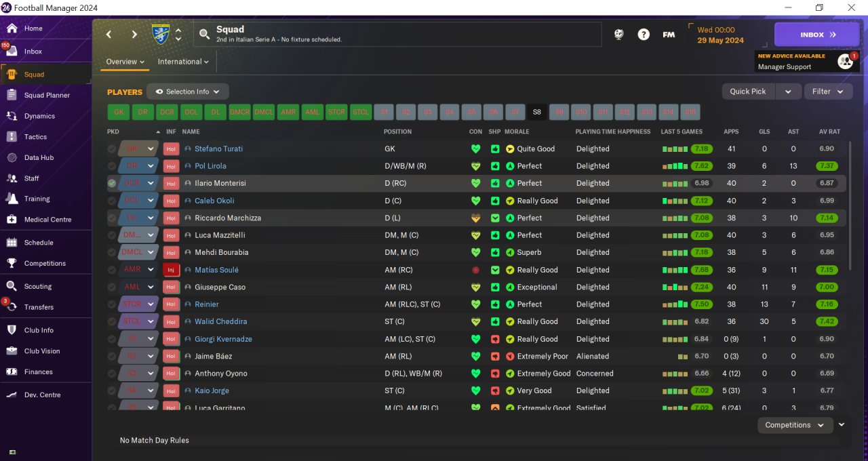Click the Scouting magnifier icon

[12, 286]
